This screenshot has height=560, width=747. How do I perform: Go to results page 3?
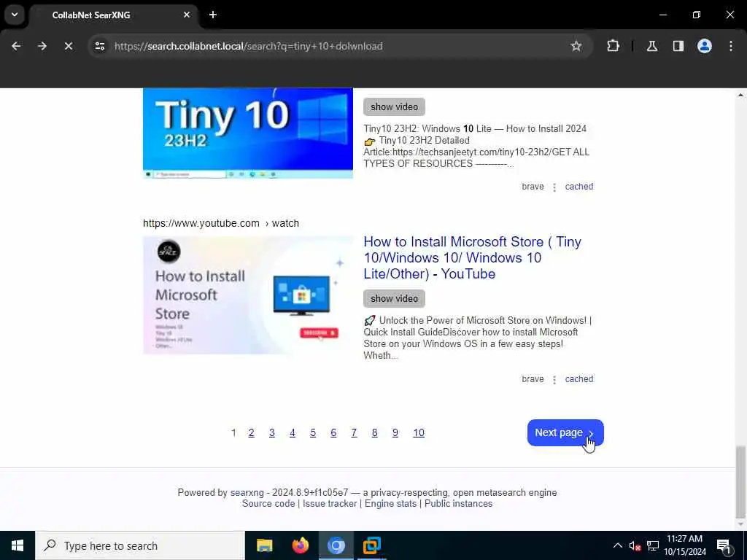tap(271, 433)
